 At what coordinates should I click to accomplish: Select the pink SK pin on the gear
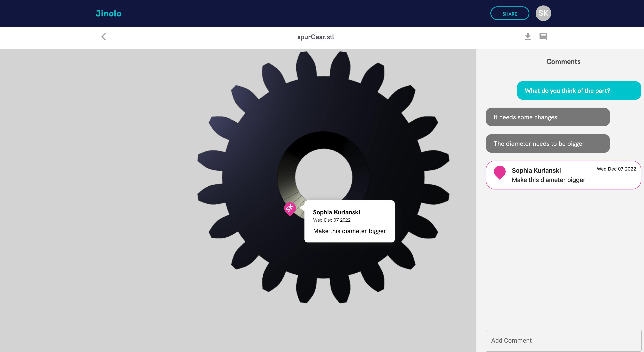(x=290, y=209)
